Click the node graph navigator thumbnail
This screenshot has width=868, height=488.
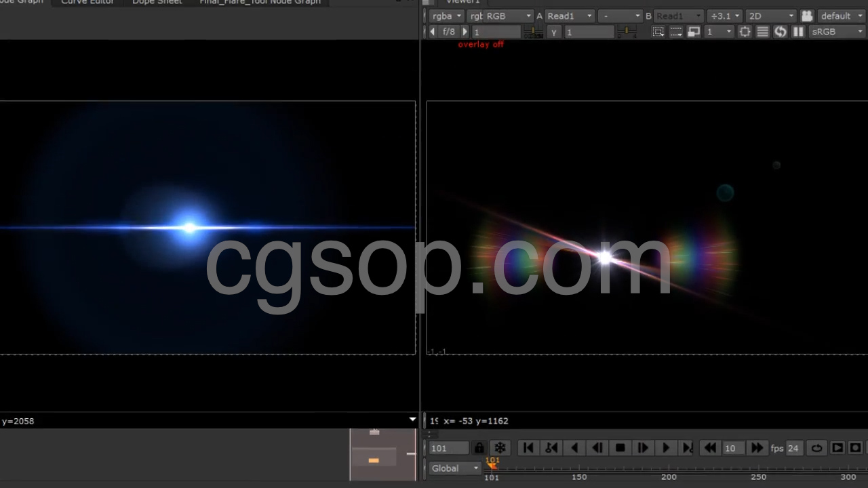(383, 454)
